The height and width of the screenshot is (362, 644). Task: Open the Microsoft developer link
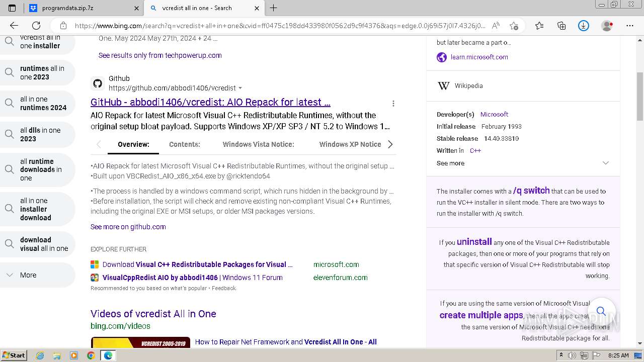(x=494, y=115)
